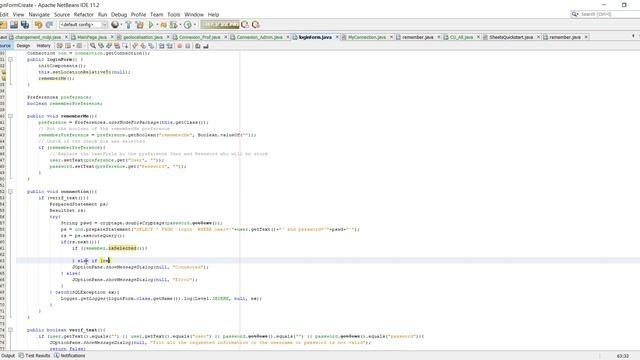The width and height of the screenshot is (640, 360).
Task: Open the Profile Project dropdown arrow
Action: coord(180,25)
